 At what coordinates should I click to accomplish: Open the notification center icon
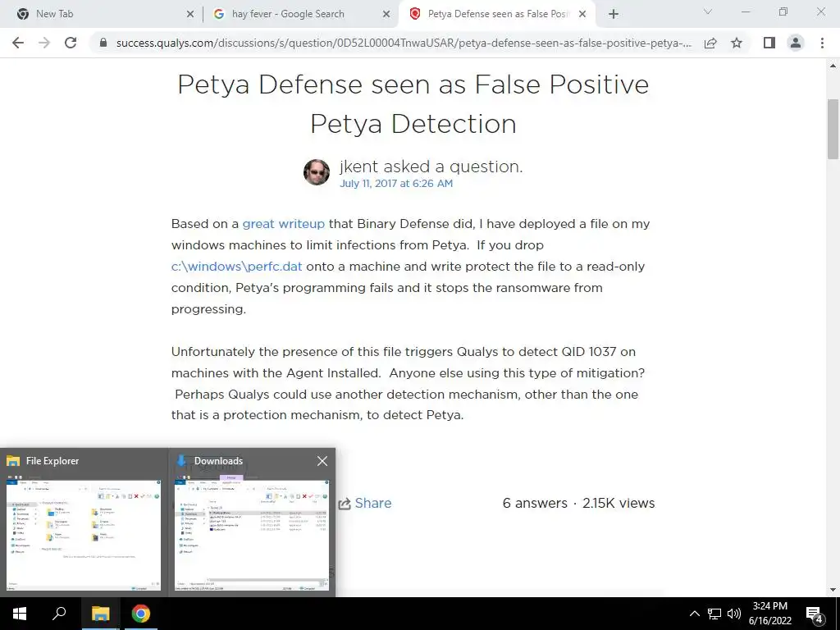click(815, 614)
